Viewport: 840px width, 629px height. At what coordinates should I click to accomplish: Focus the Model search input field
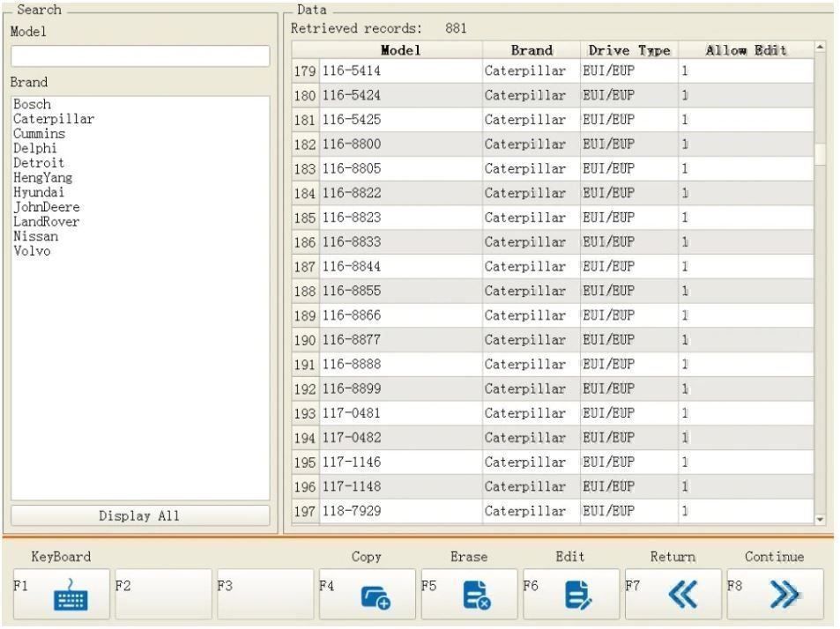click(x=140, y=55)
